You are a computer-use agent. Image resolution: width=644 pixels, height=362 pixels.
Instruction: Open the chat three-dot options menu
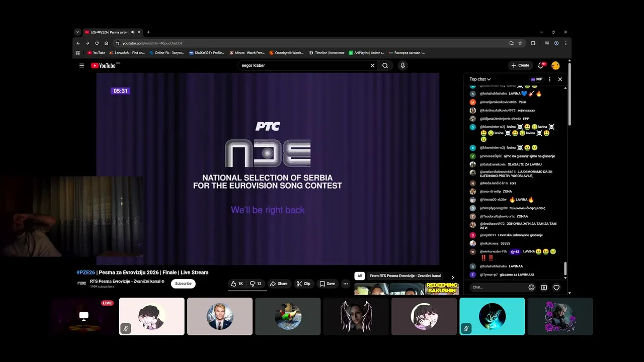click(549, 79)
